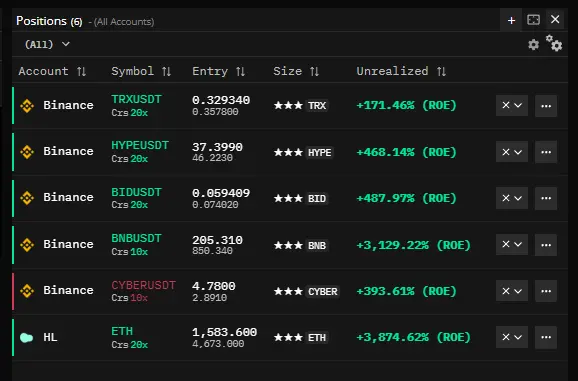Click the 37.3990 entry price

point(217,147)
